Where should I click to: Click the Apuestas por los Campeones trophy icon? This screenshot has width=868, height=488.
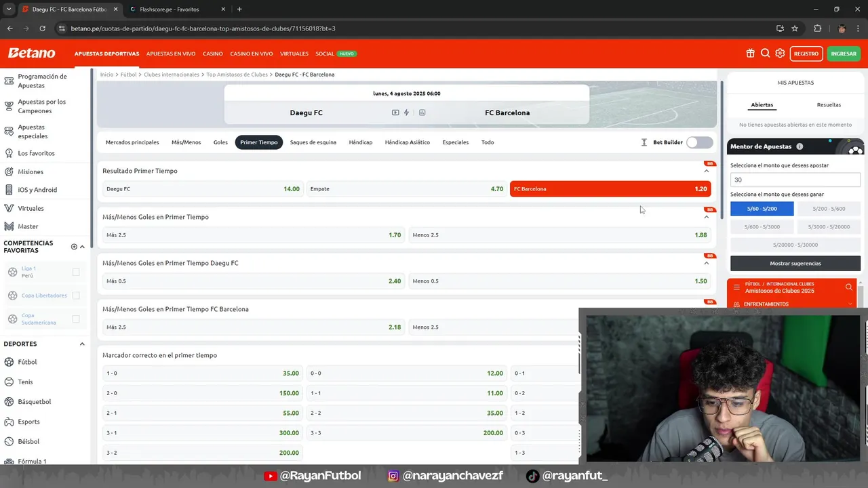pyautogui.click(x=9, y=106)
